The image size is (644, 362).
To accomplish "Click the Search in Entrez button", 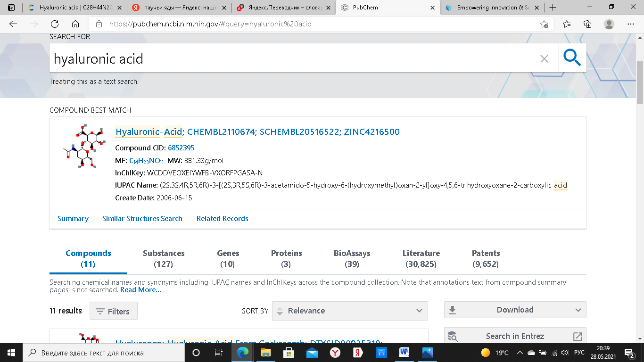I will (515, 336).
